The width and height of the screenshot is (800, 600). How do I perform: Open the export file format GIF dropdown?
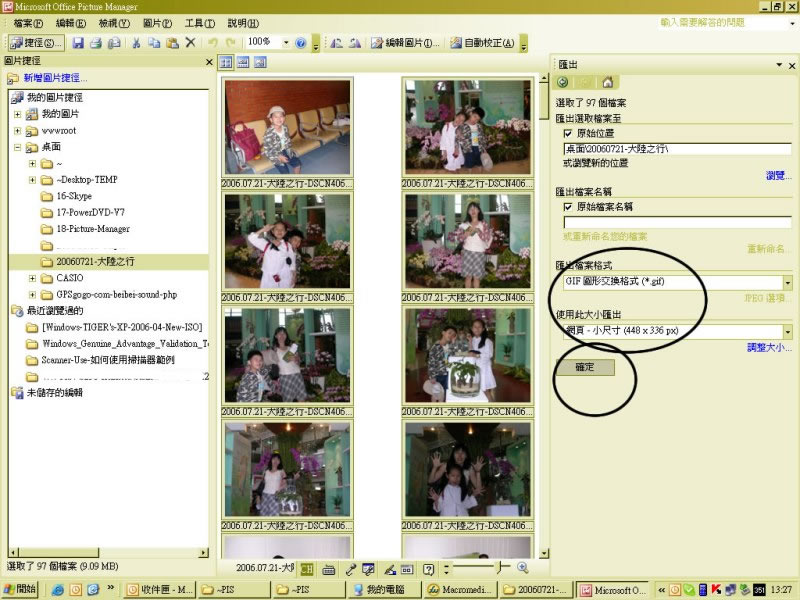click(788, 282)
